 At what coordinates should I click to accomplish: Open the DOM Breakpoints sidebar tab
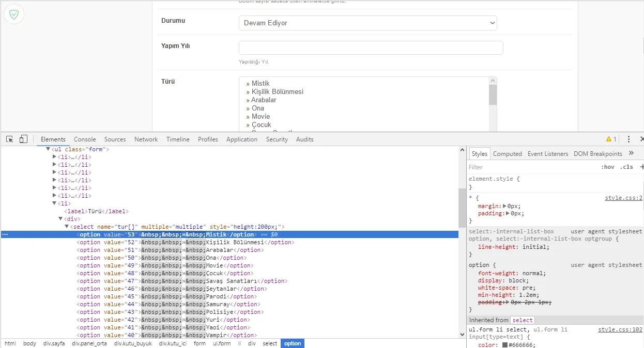coord(598,154)
